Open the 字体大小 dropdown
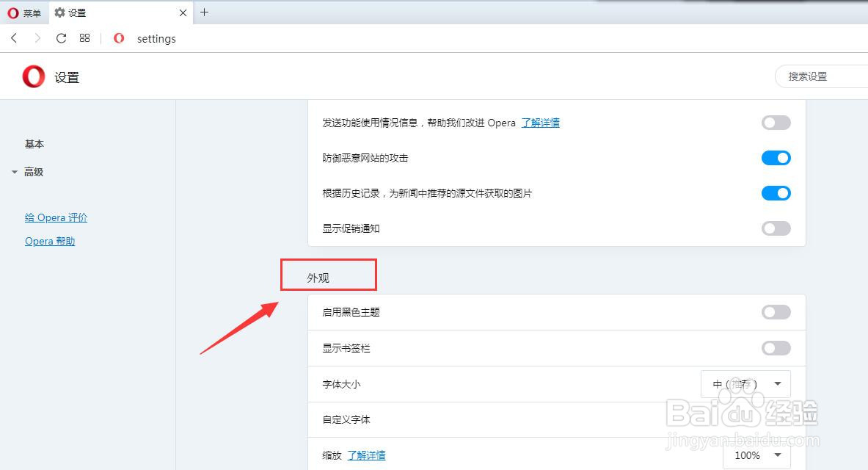 (x=745, y=383)
